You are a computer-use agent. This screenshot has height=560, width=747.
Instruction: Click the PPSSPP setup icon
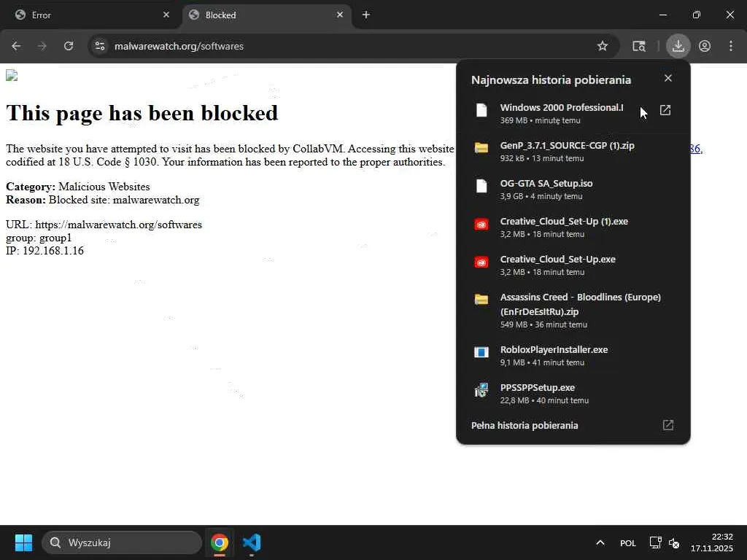click(481, 390)
